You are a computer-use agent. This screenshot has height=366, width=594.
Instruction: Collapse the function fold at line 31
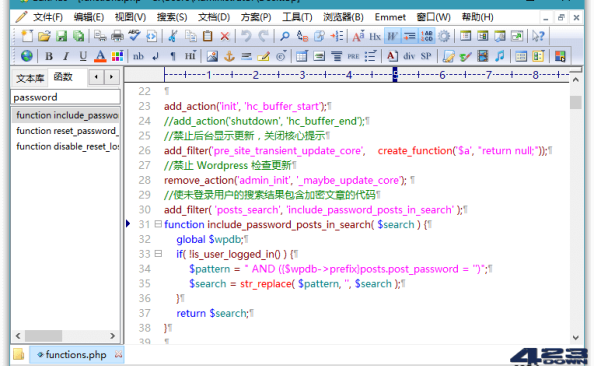click(x=158, y=224)
